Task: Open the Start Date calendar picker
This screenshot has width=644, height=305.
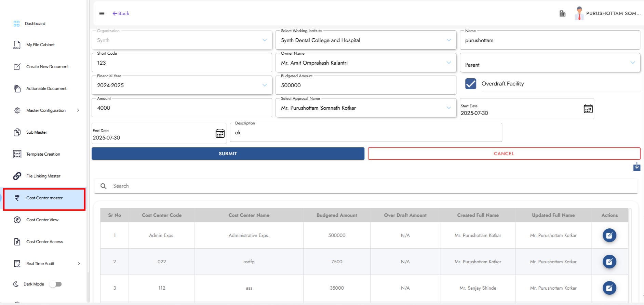Action: coord(588,109)
